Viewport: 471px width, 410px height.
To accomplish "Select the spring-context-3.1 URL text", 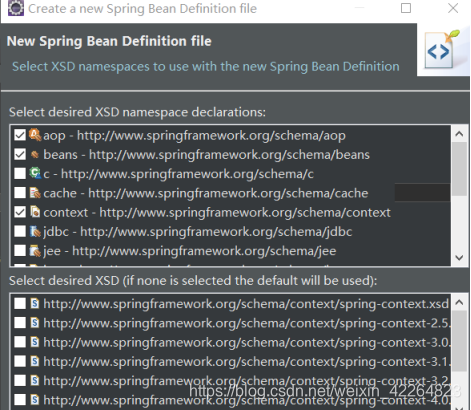I will click(x=247, y=361).
